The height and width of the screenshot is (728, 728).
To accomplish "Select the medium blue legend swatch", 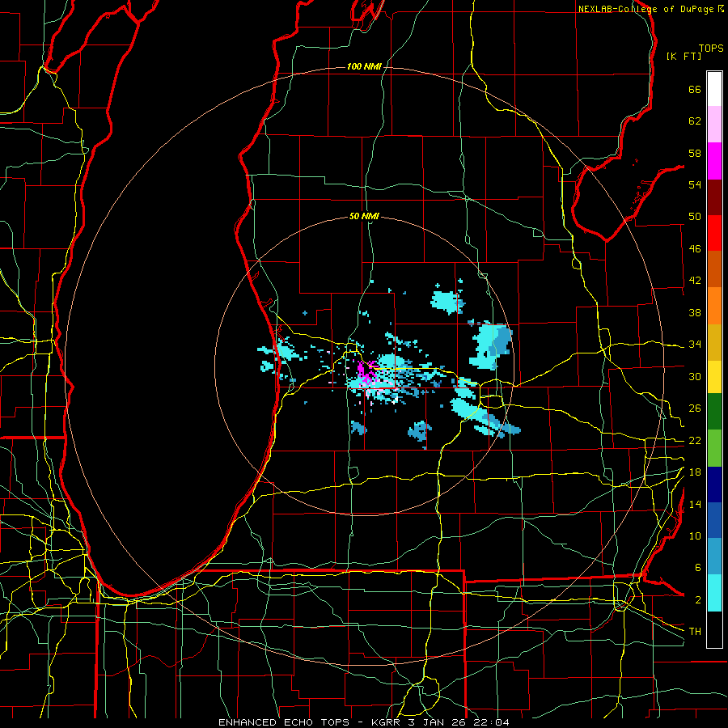I will [x=714, y=520].
